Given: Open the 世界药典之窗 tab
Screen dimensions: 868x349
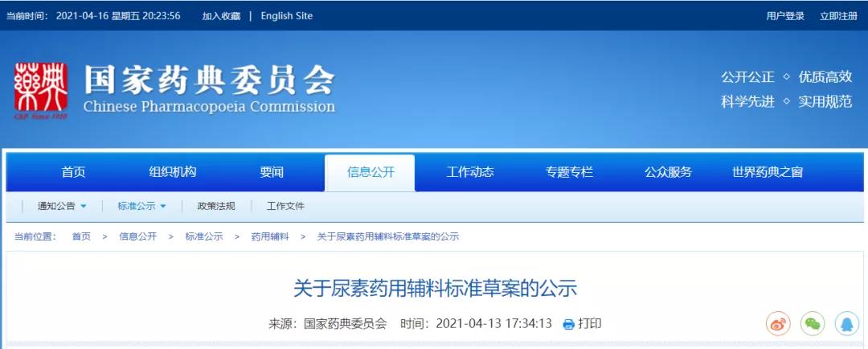Looking at the screenshot, I should coord(767,172).
